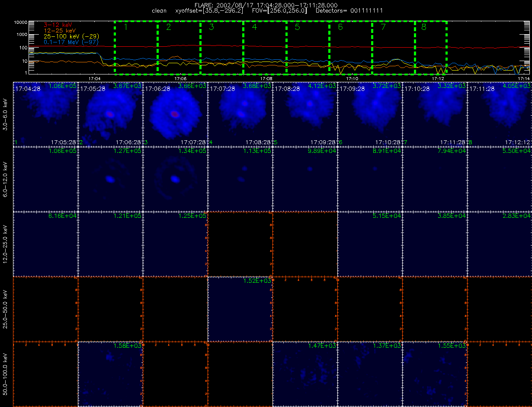
Task: Choose the 3.0-6.0 keV image starting 17:08:28
Action: point(305,114)
